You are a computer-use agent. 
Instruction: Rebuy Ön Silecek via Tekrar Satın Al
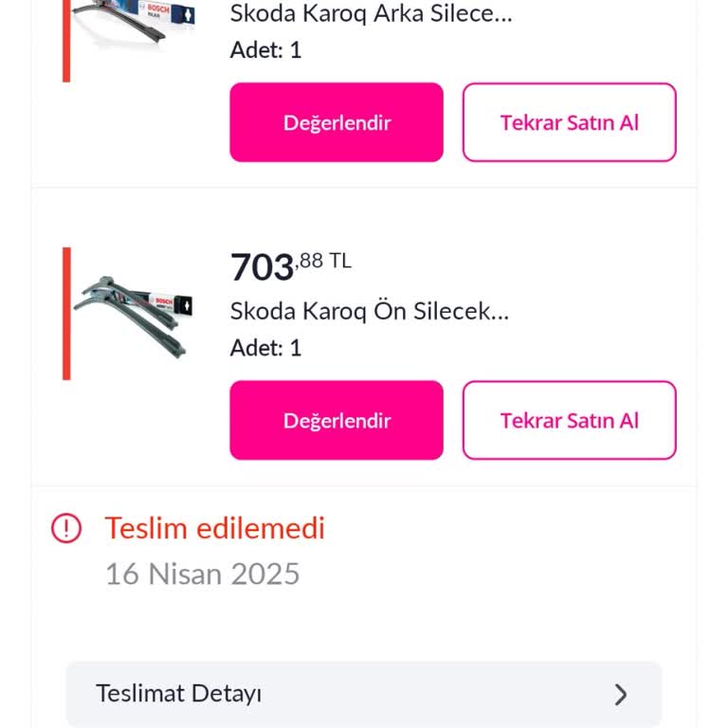point(569,421)
